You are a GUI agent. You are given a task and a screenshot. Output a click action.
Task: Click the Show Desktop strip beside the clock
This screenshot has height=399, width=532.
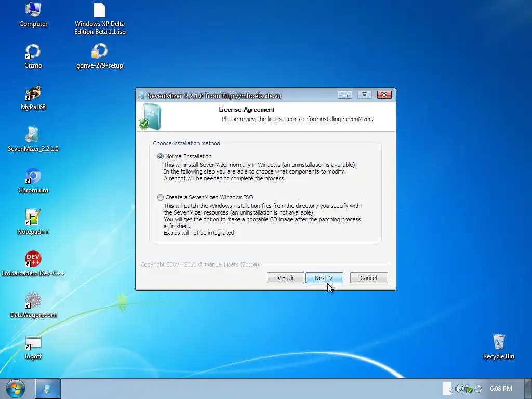tap(528, 389)
